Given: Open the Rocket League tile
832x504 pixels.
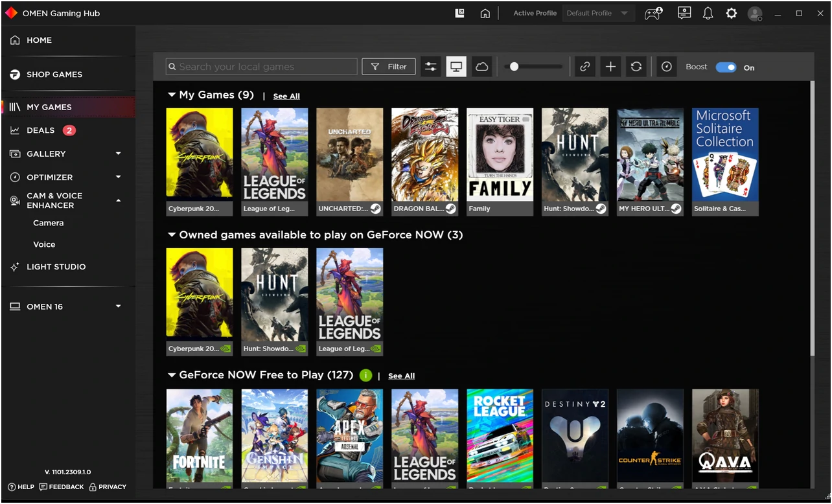Looking at the screenshot, I should click(500, 439).
